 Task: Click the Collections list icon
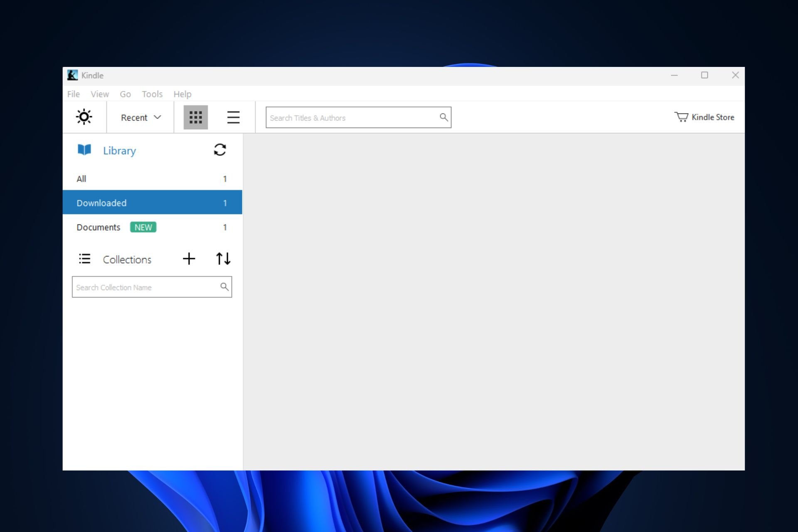coord(84,259)
